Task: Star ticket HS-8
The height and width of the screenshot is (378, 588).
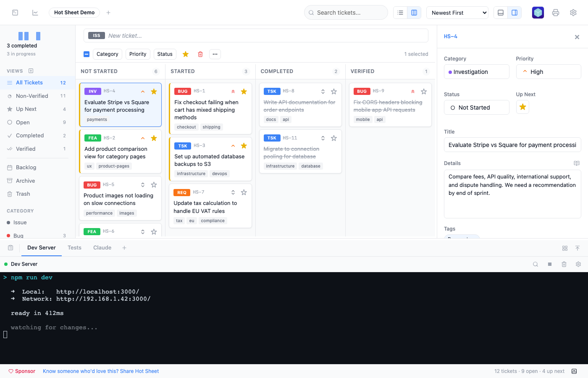Action: tap(334, 92)
